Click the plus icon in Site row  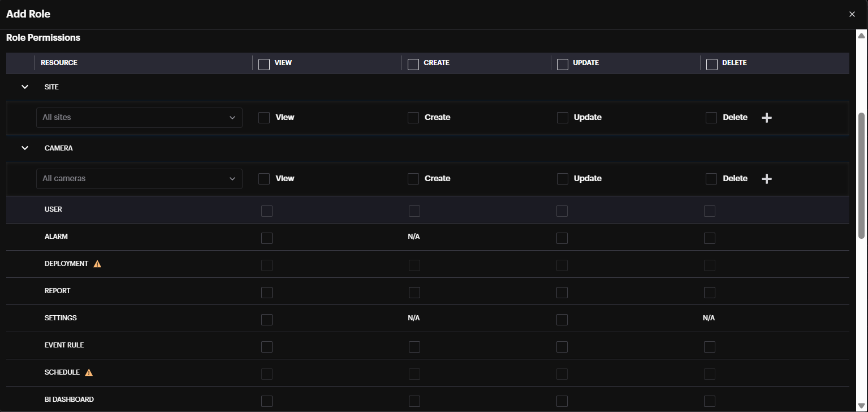(766, 118)
